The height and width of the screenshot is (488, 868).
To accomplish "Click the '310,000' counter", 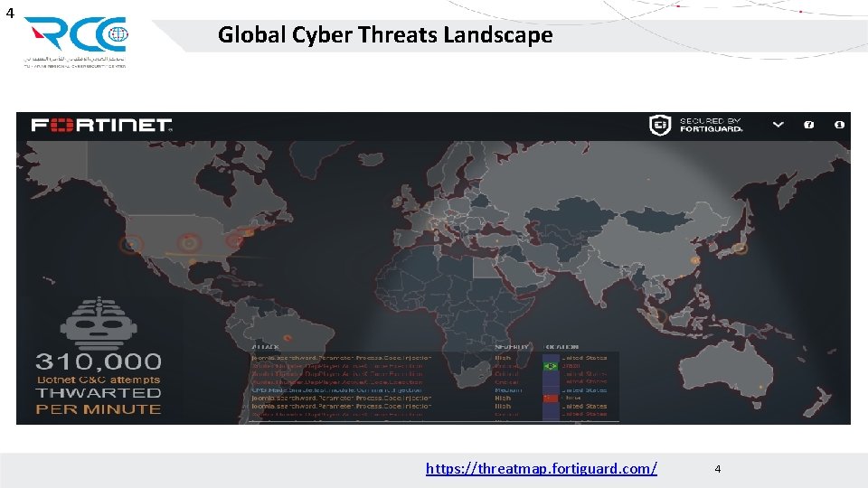I will tap(99, 361).
